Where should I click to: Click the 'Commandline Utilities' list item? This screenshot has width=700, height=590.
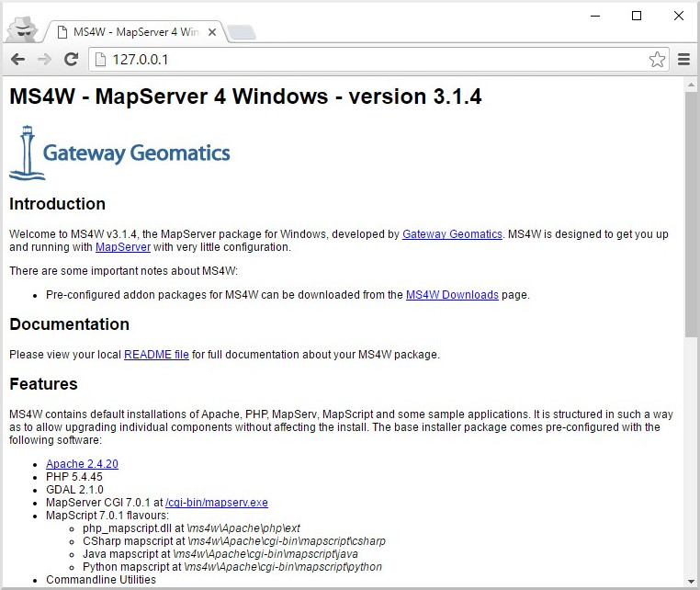(x=101, y=580)
